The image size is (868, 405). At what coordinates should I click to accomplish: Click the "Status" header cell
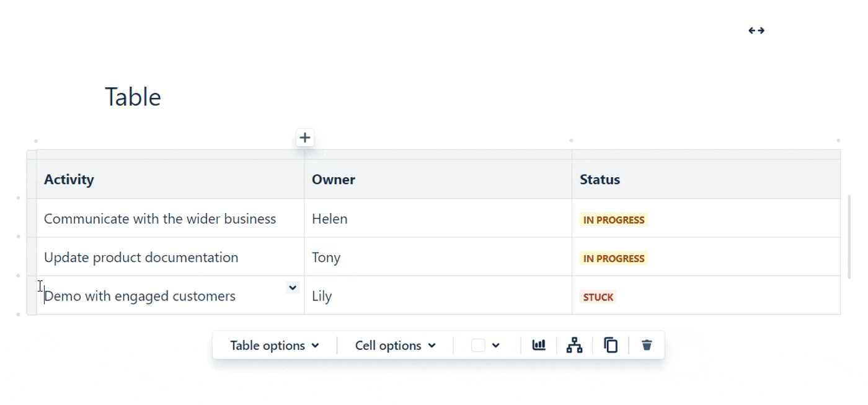tap(706, 179)
